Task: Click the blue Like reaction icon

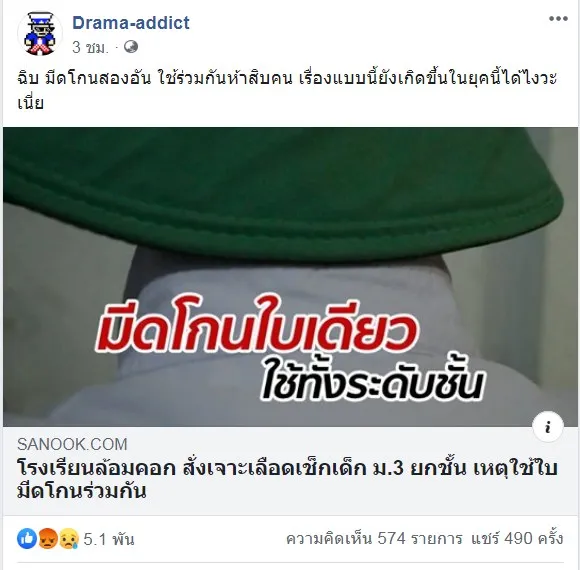Action: (x=27, y=539)
